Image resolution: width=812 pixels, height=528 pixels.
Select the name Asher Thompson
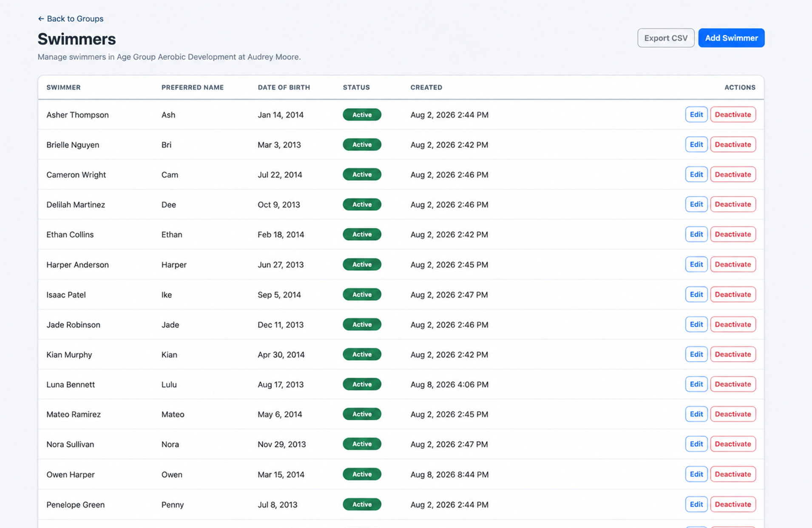click(x=77, y=115)
